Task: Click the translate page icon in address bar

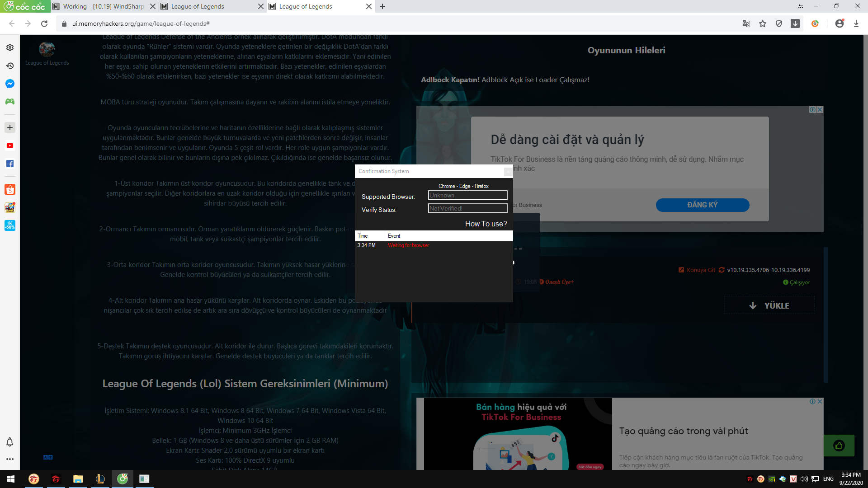Action: tap(746, 23)
